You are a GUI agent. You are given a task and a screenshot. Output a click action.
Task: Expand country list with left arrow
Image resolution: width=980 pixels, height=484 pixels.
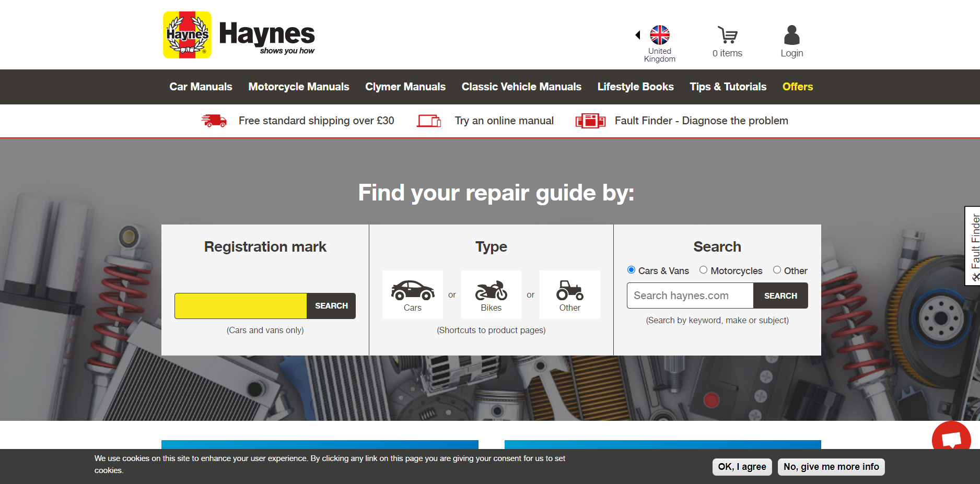(x=638, y=35)
